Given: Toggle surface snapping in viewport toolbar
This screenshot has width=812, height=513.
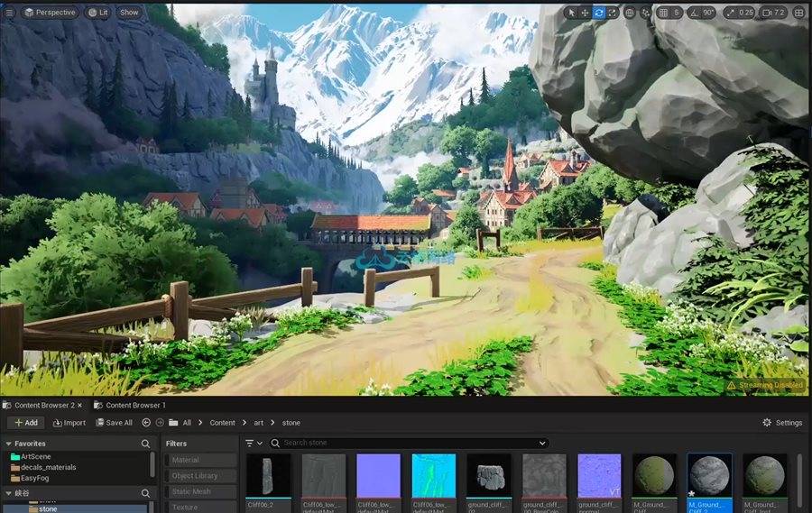Looking at the screenshot, I should tap(645, 13).
